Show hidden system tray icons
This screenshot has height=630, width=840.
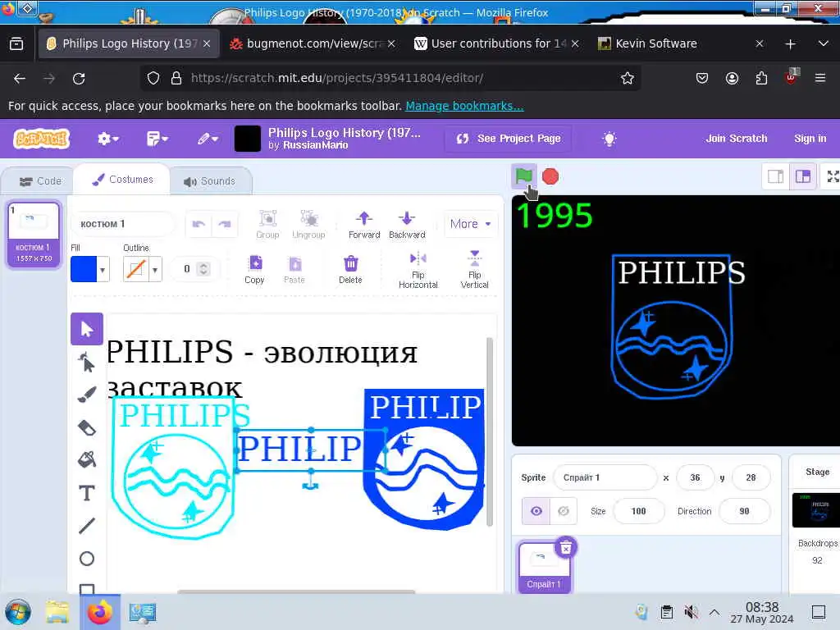[x=714, y=612]
